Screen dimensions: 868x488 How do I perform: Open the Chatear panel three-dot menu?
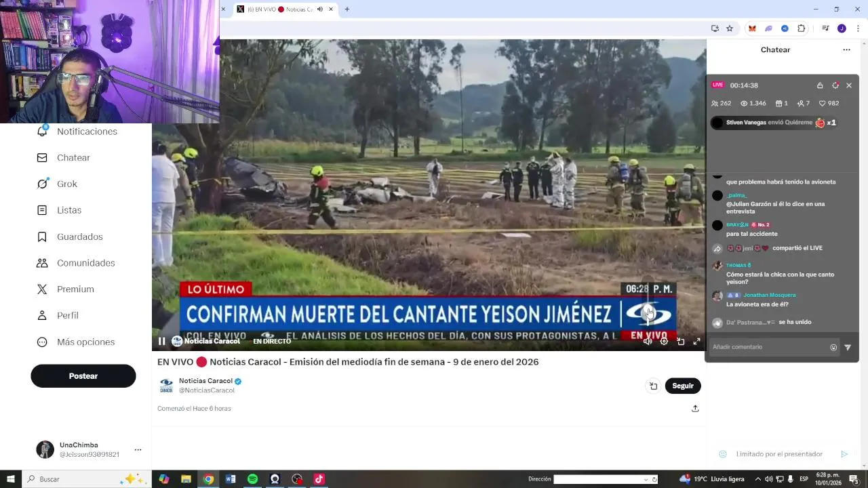[846, 49]
